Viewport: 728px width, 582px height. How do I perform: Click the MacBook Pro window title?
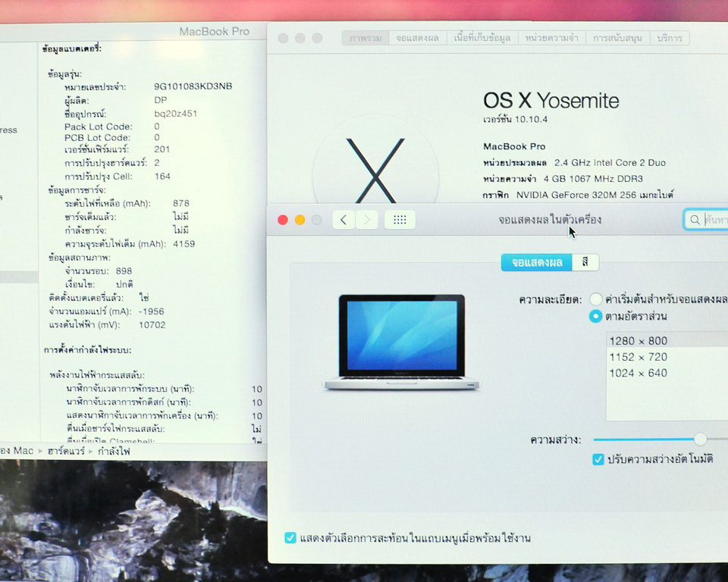point(215,32)
